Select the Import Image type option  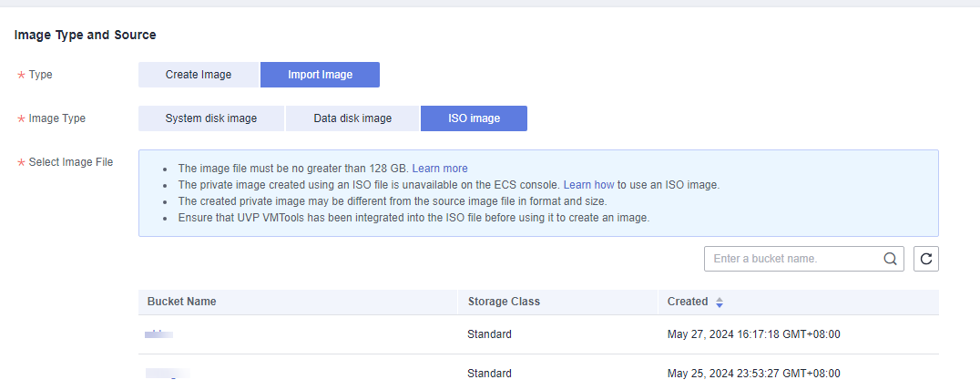(320, 75)
